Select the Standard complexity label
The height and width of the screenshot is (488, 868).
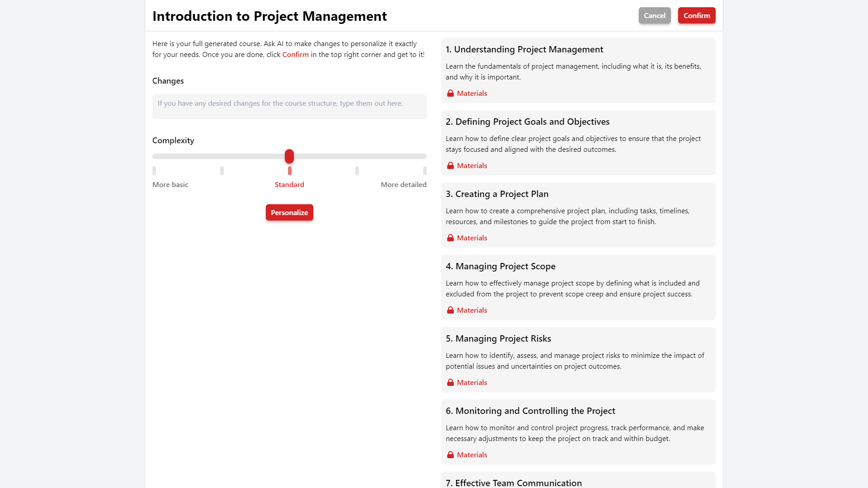tap(289, 184)
